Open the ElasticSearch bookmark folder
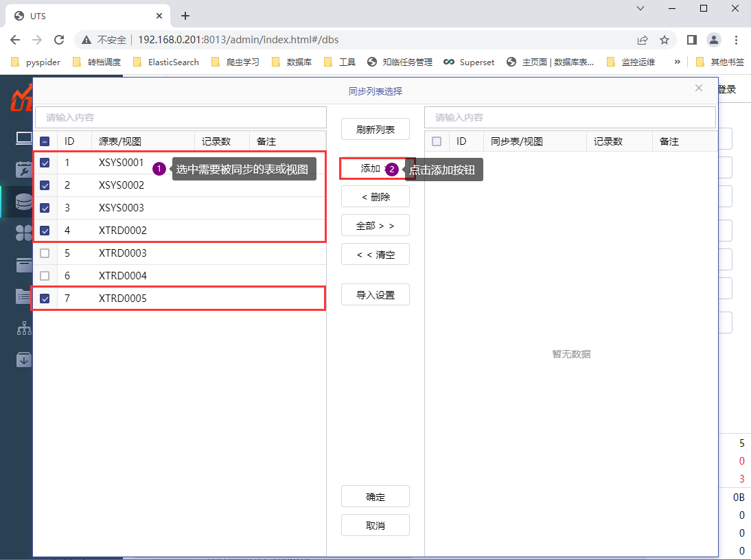Viewport: 751px width, 560px height. coord(165,62)
